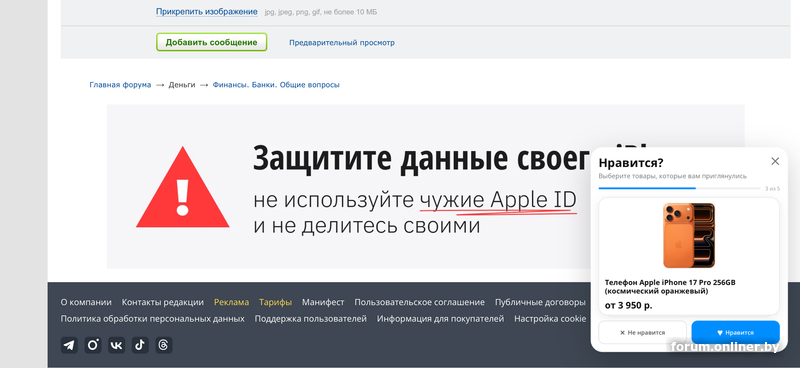
Task: Open 'Пользовательское соглашение' footer link
Action: coord(419,302)
